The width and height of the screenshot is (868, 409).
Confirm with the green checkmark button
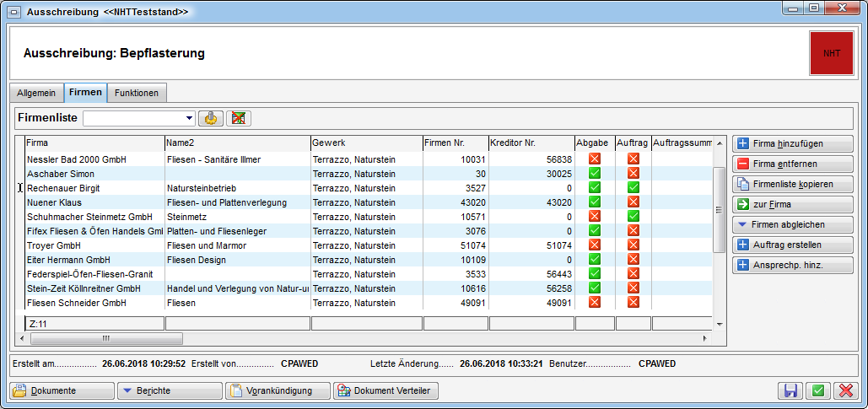click(818, 390)
